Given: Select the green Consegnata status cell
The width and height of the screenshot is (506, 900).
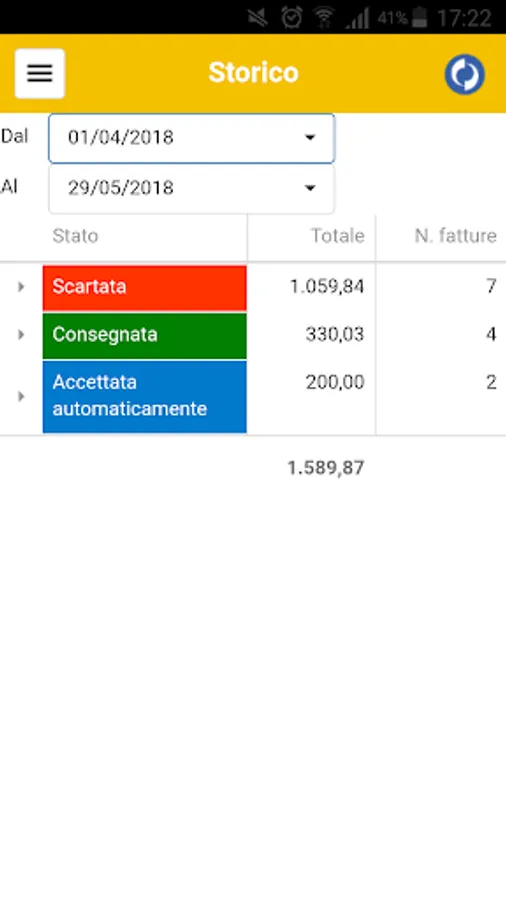Looking at the screenshot, I should pos(145,336).
